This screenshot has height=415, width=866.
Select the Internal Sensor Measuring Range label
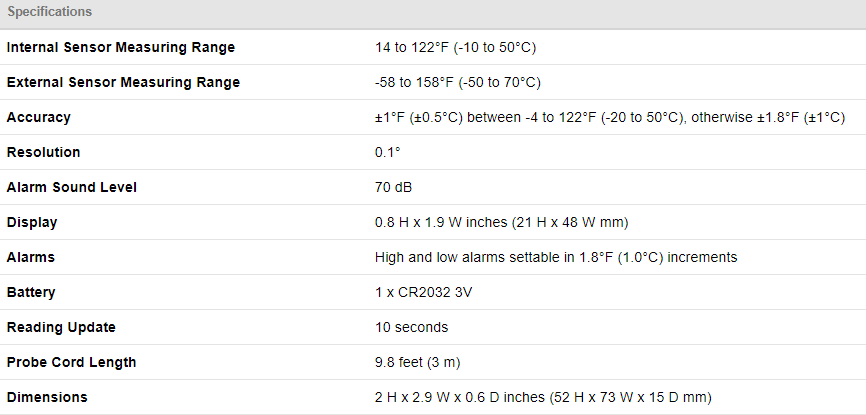coord(121,47)
